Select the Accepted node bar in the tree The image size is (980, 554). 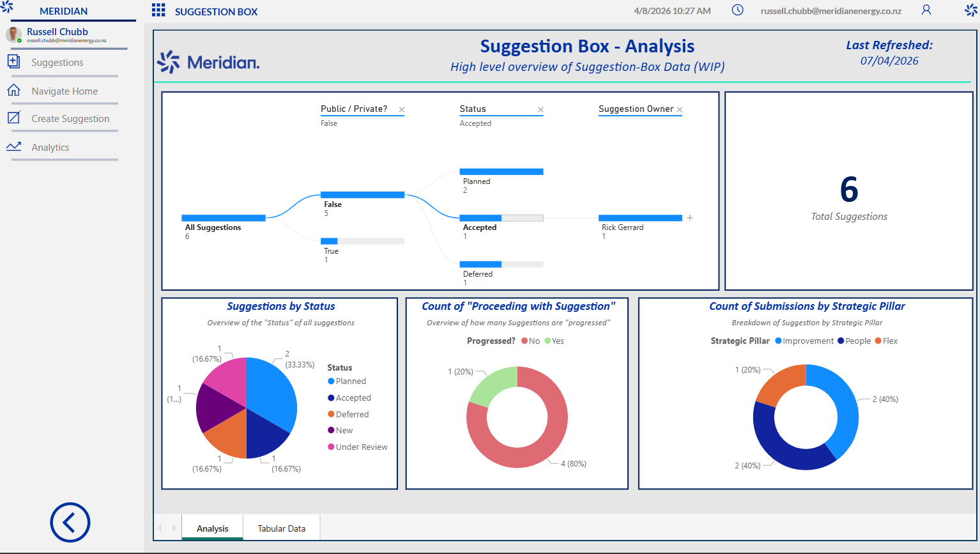(x=501, y=218)
